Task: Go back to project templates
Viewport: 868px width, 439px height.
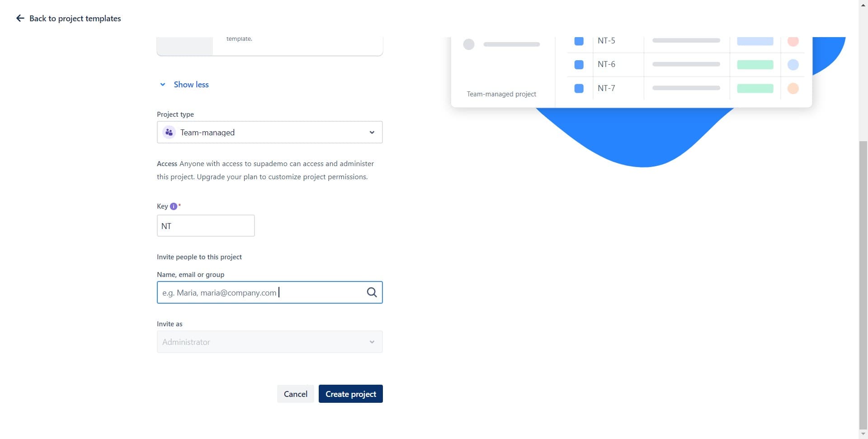Action: click(75, 19)
